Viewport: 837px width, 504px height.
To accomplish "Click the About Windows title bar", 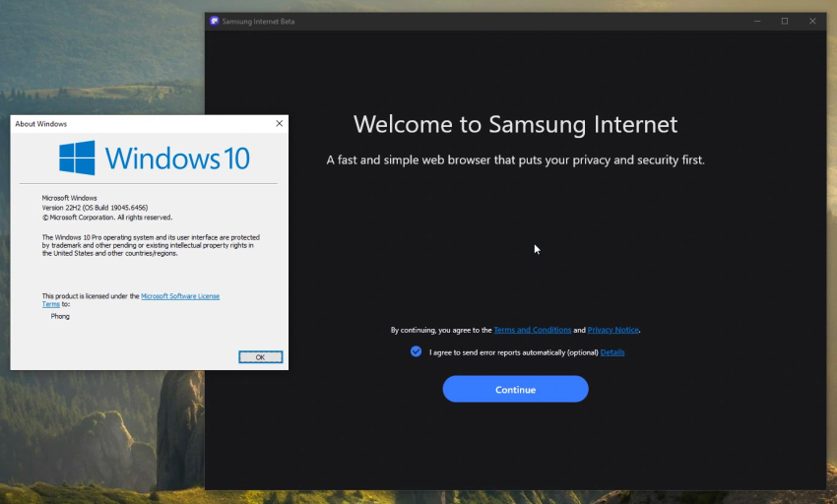I will point(138,124).
